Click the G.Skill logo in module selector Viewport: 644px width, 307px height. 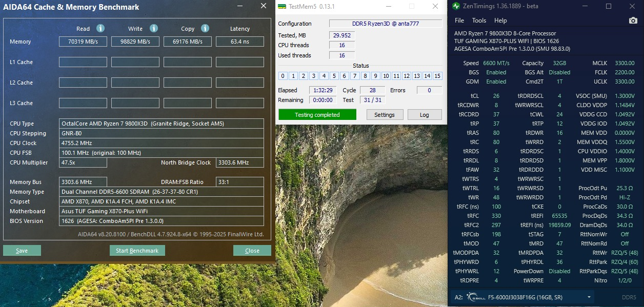tap(476, 297)
